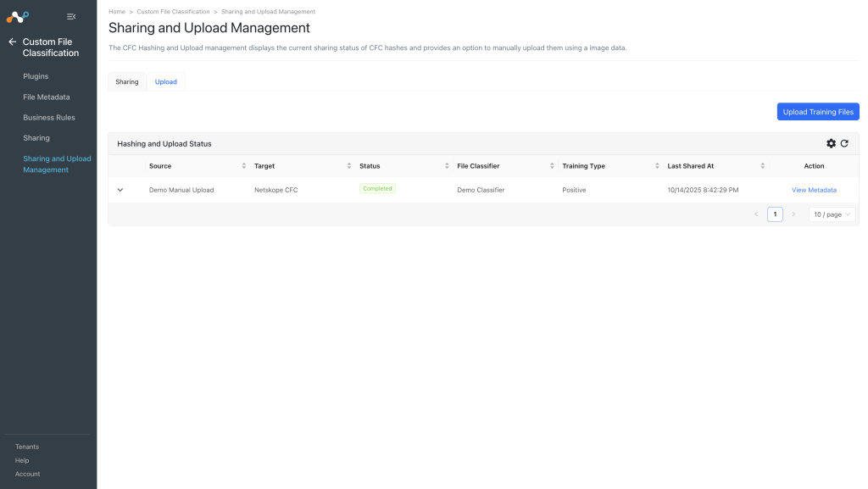This screenshot has width=868, height=489.
Task: Go back using Custom File Classification arrow
Action: (x=12, y=42)
